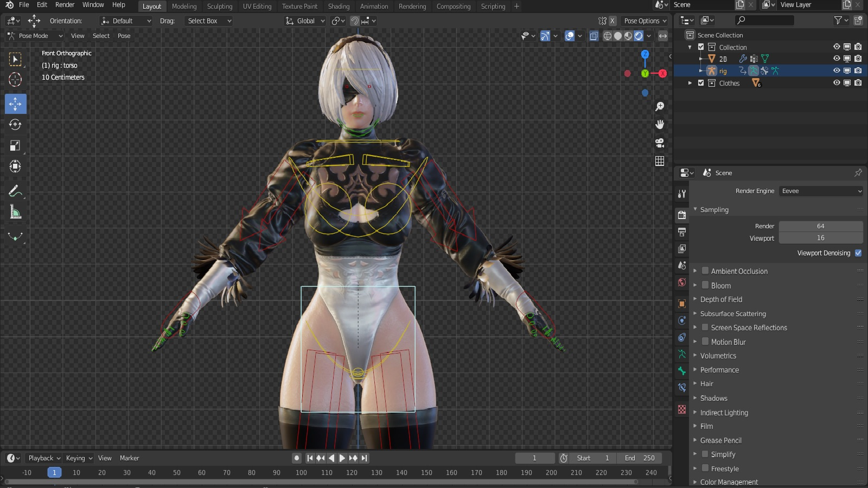This screenshot has height=488, width=868.
Task: Open the Pose menu in viewport header
Action: click(124, 36)
